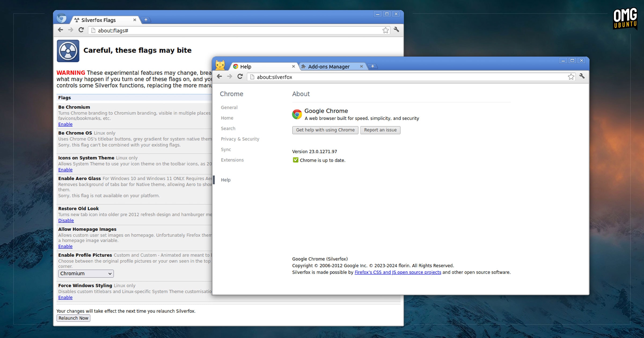This screenshot has width=644, height=338.
Task: Disable the Restore Old Look flag
Action: tap(66, 221)
